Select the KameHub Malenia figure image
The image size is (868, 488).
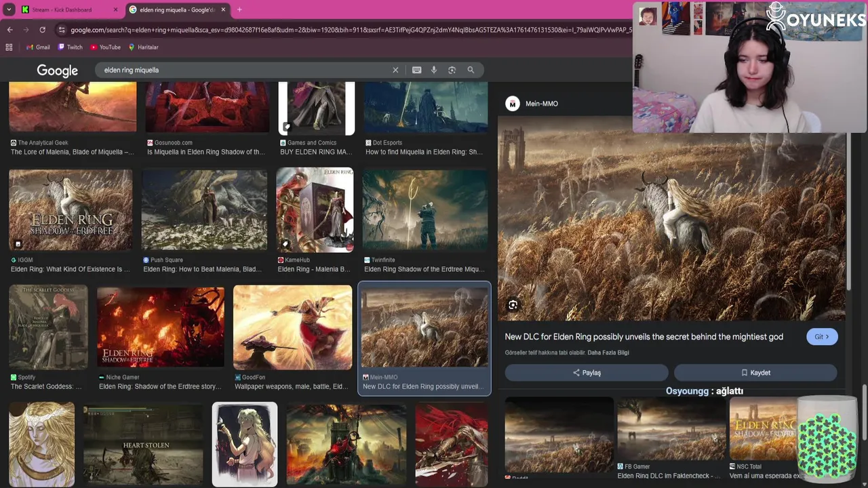pyautogui.click(x=315, y=210)
